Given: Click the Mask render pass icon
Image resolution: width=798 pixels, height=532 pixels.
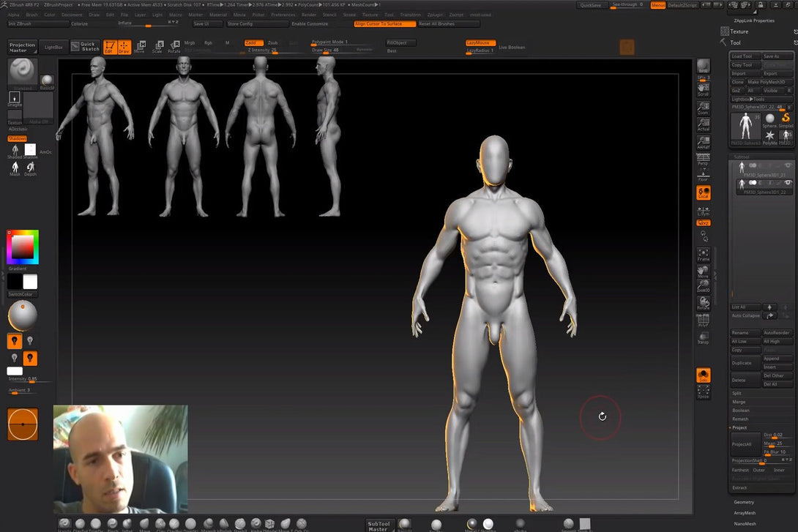Looking at the screenshot, I should [x=15, y=169].
